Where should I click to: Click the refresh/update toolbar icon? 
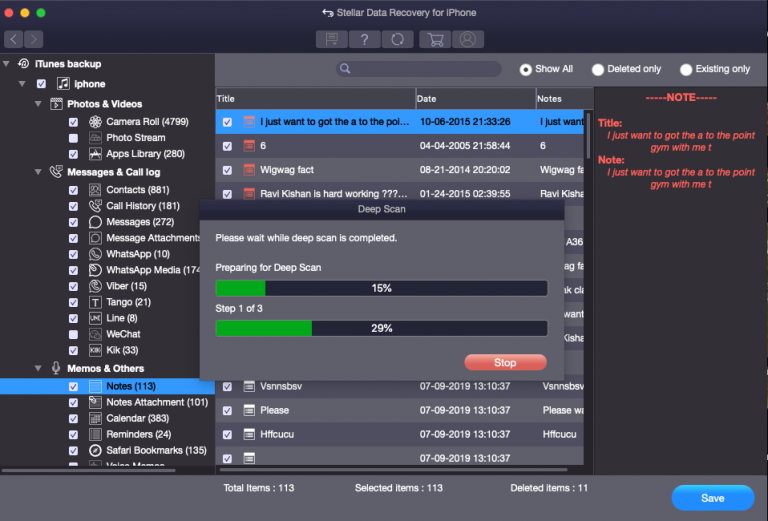[397, 39]
